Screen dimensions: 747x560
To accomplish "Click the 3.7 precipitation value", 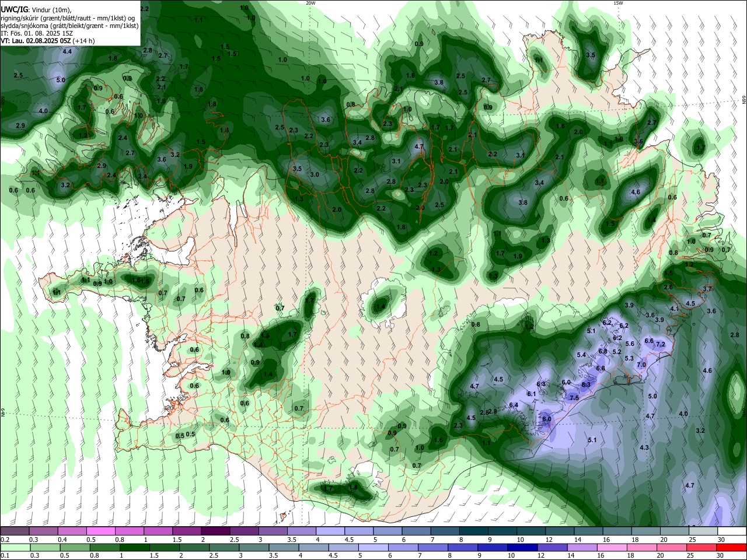I will [x=708, y=289].
